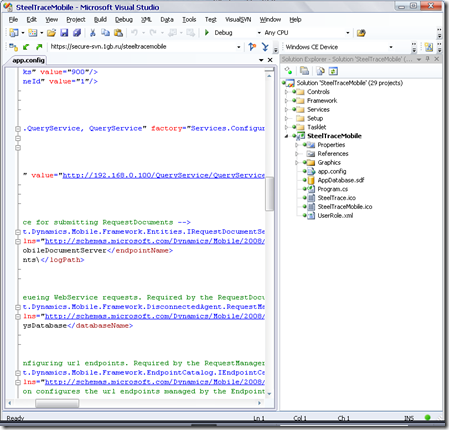The width and height of the screenshot is (449, 430).
Task: Click the first schemas.microsoft.com Dynamics link
Action: (x=155, y=241)
